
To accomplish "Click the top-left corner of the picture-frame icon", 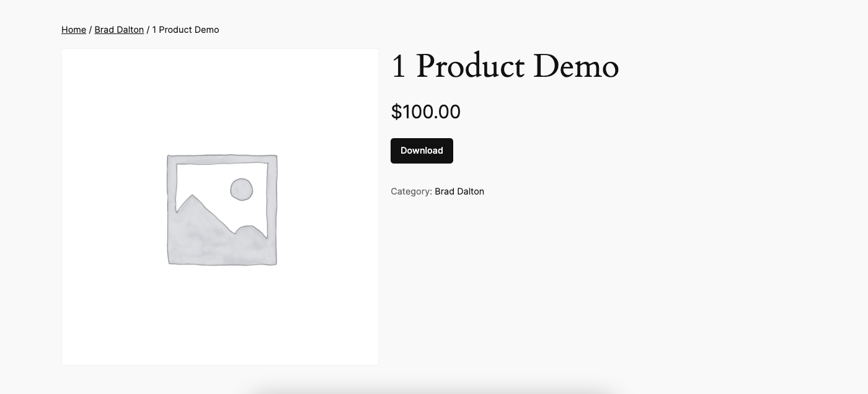I will click(169, 157).
